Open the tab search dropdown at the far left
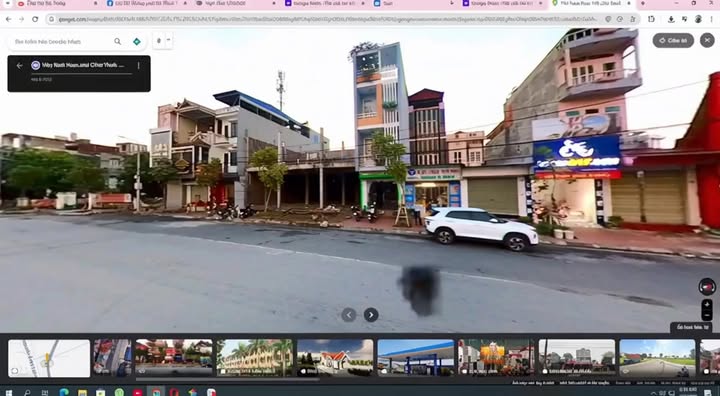720x396 pixels. click(x=8, y=3)
